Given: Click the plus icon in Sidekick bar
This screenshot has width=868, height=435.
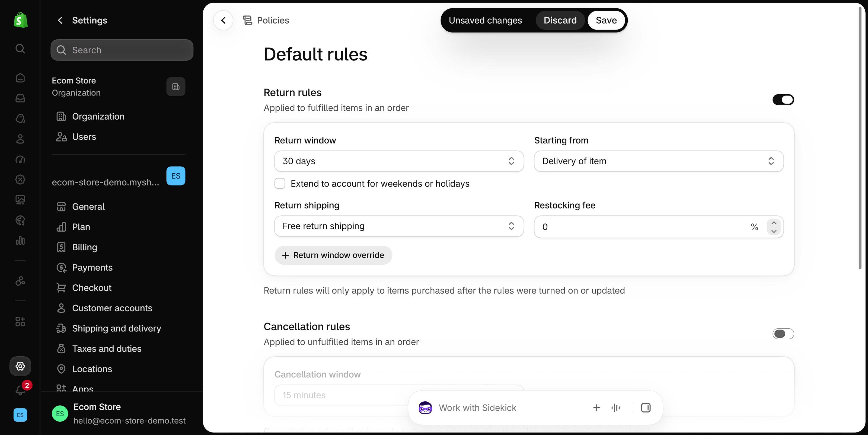Looking at the screenshot, I should click(596, 408).
